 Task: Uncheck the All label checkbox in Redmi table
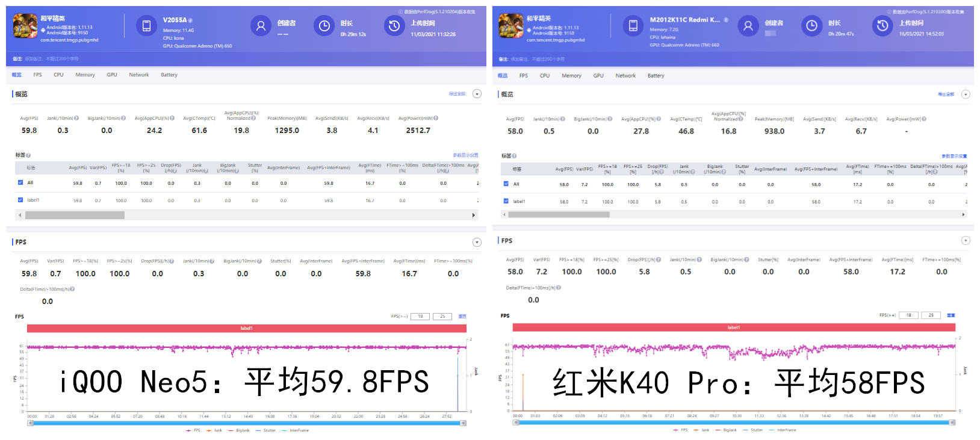point(506,184)
